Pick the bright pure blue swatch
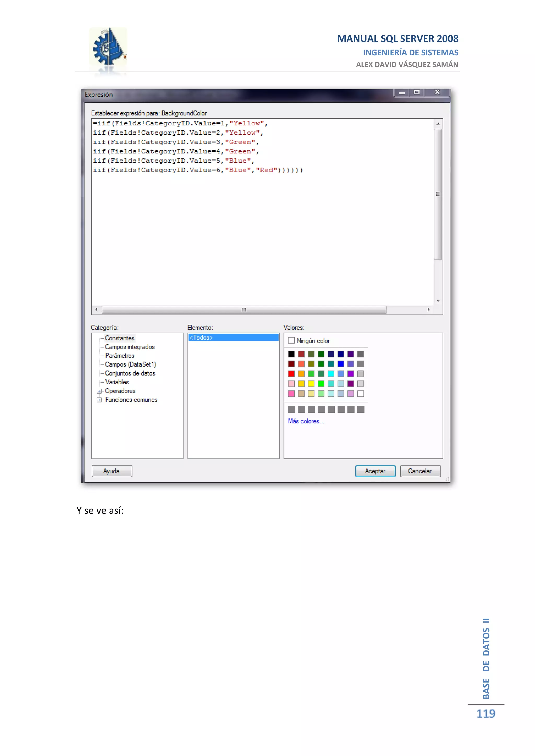The image size is (535, 756). tap(341, 364)
